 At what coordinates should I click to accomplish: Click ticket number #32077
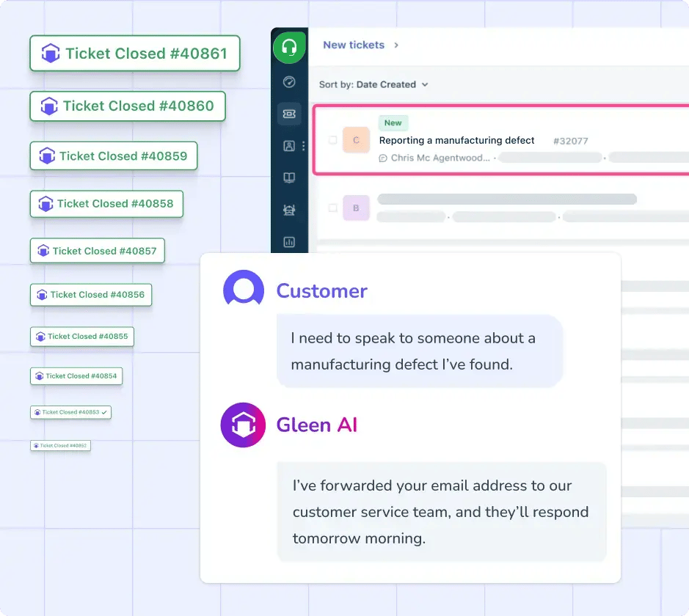[x=570, y=141]
